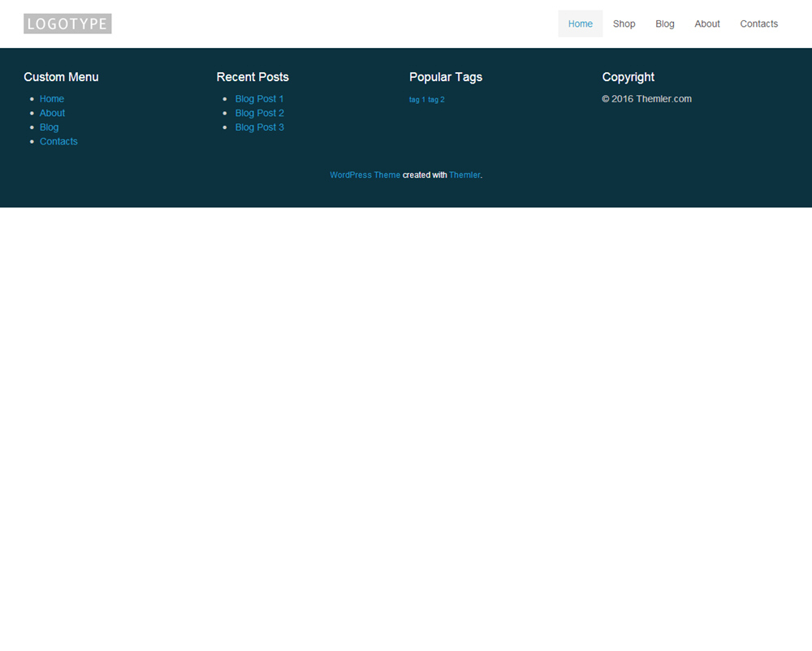812x651 pixels.
Task: Open About in the top navigation bar
Action: (706, 24)
